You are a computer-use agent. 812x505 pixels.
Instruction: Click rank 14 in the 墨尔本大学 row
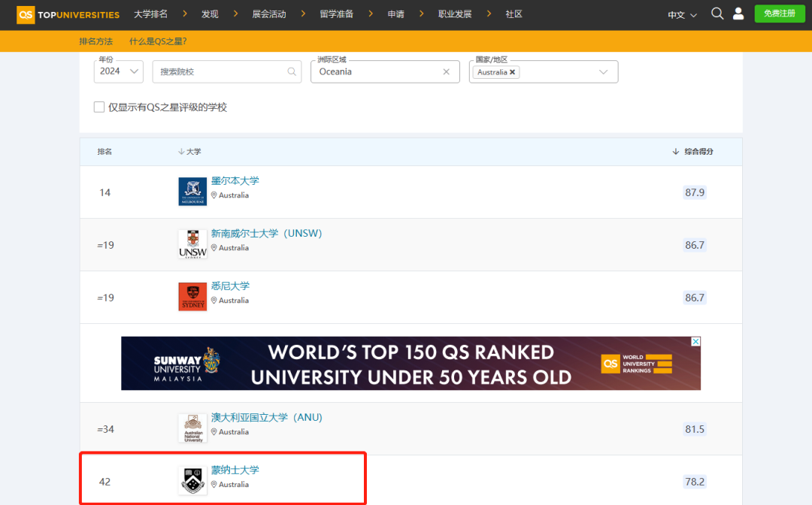(105, 193)
